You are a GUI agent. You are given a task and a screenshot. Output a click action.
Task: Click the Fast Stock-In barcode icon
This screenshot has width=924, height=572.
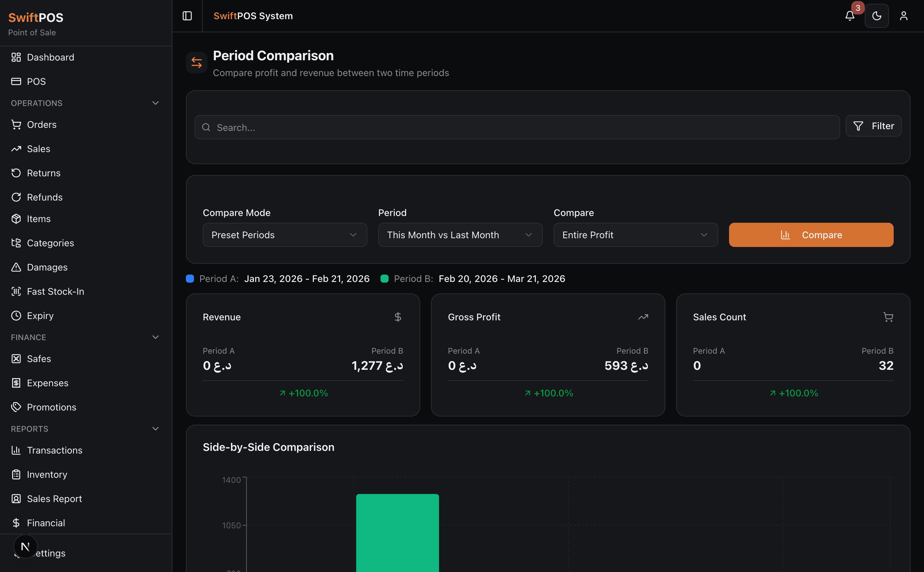[x=16, y=291]
